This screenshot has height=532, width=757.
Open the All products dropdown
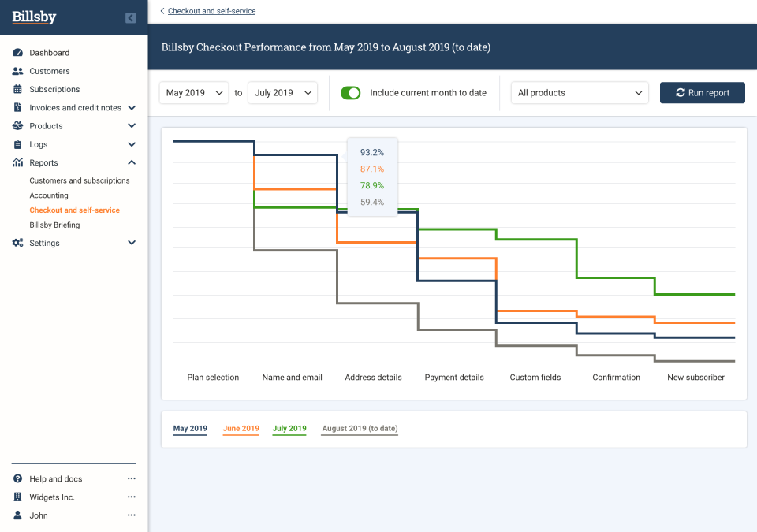pyautogui.click(x=580, y=92)
